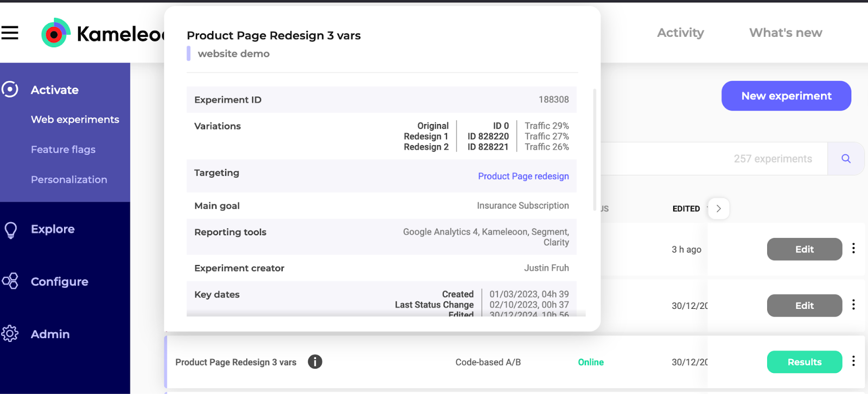Open the Web experiments section
Screen dimensions: 868x394
point(75,120)
